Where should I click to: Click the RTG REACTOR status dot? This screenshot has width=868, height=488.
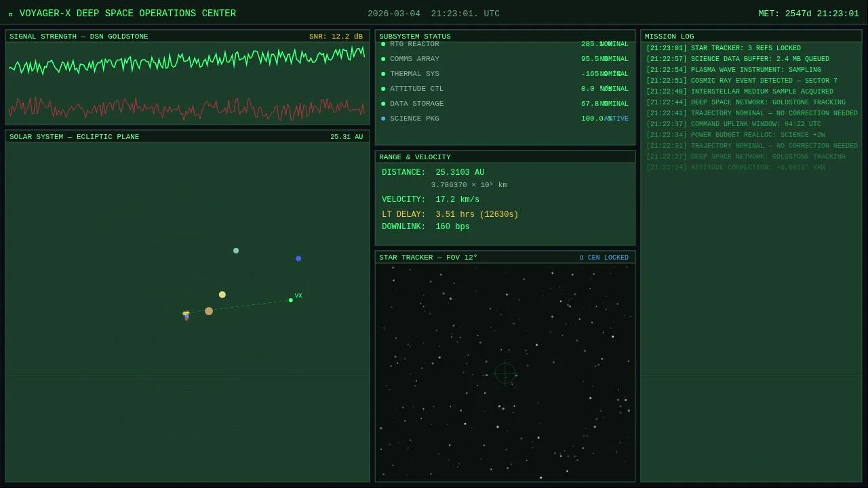tap(383, 44)
